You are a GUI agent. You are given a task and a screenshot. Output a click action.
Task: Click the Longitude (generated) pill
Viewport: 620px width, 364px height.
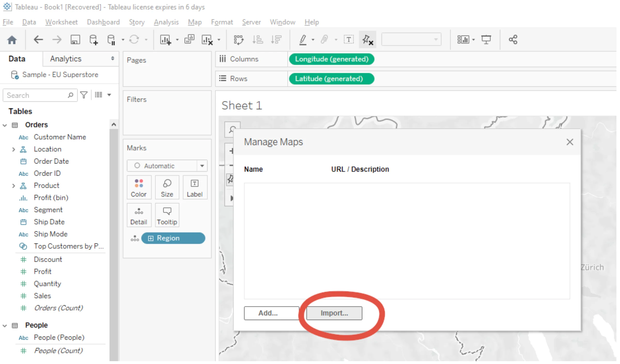coord(331,59)
